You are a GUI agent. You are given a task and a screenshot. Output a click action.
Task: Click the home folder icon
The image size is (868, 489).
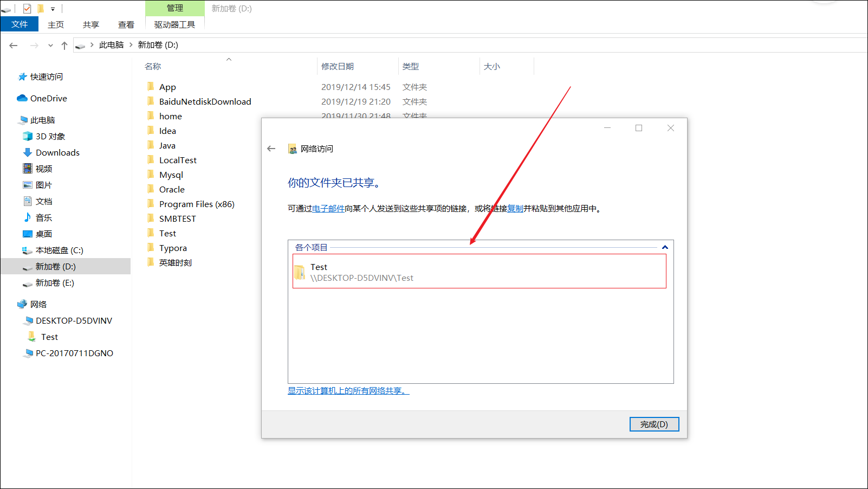[x=151, y=115]
